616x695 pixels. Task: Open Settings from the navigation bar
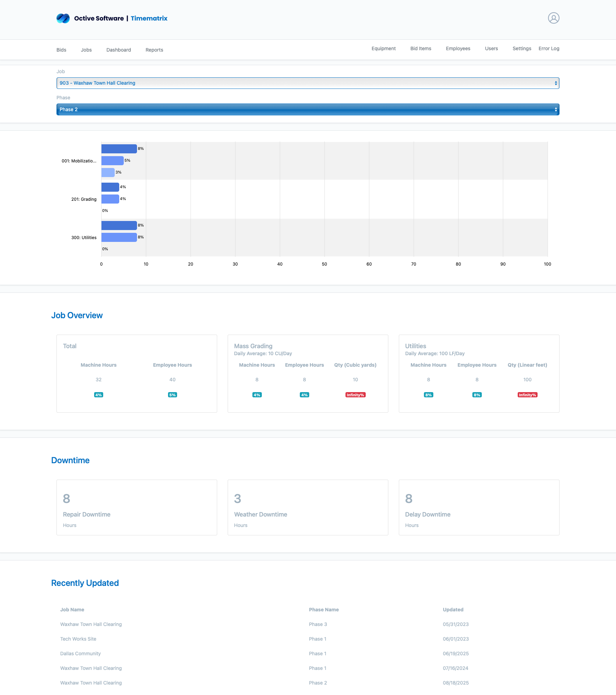[522, 49]
